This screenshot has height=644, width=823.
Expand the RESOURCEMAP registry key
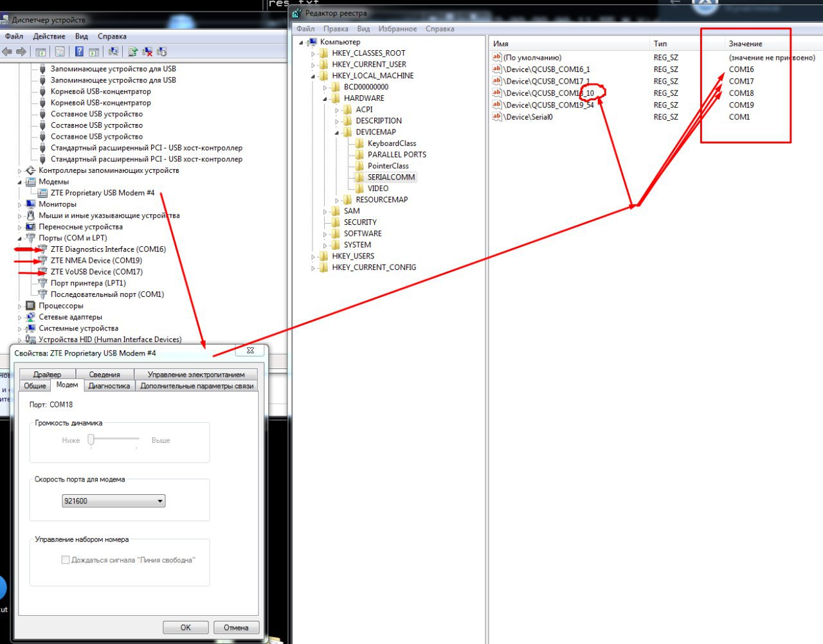337,201
